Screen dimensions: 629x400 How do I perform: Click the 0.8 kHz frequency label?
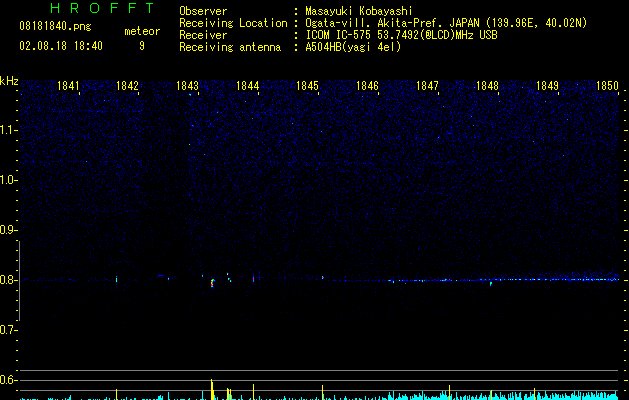8,280
